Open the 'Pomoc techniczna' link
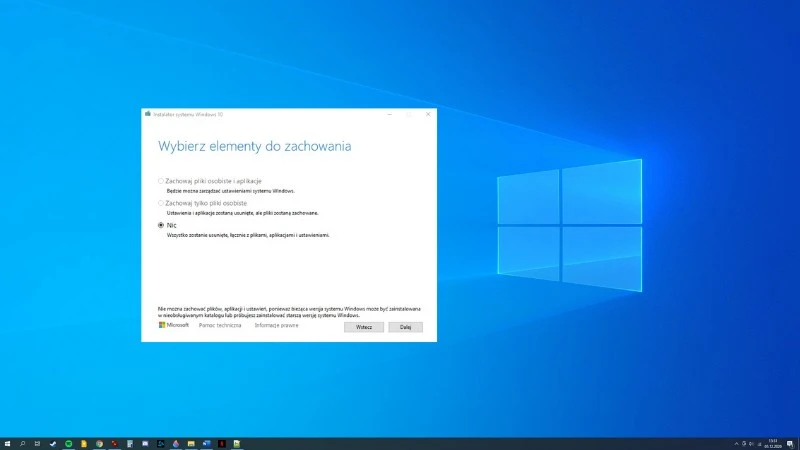The height and width of the screenshot is (450, 800). pos(220,325)
